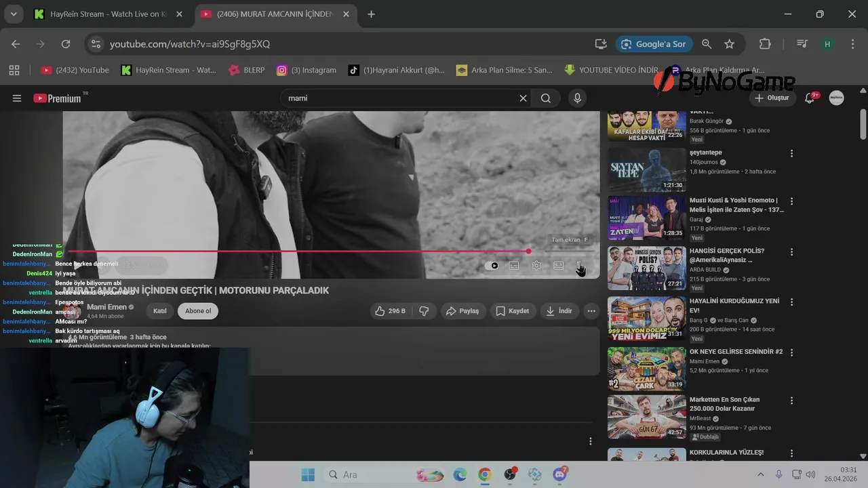Open Discord from the taskbar
868x488 pixels.
pos(560,474)
